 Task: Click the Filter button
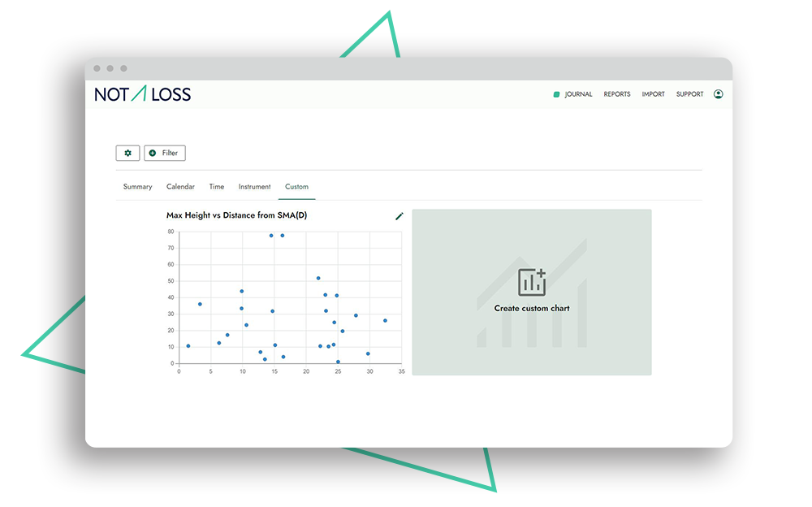click(165, 153)
